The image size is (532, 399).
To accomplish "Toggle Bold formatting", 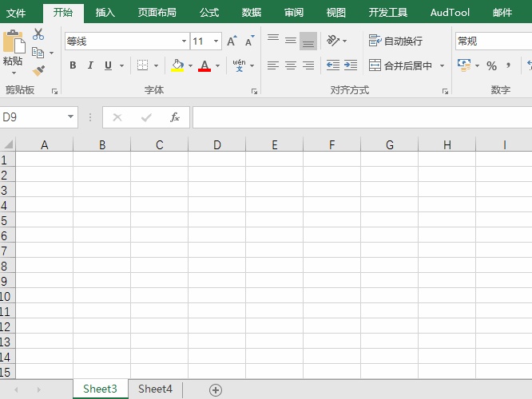I will [x=73, y=65].
